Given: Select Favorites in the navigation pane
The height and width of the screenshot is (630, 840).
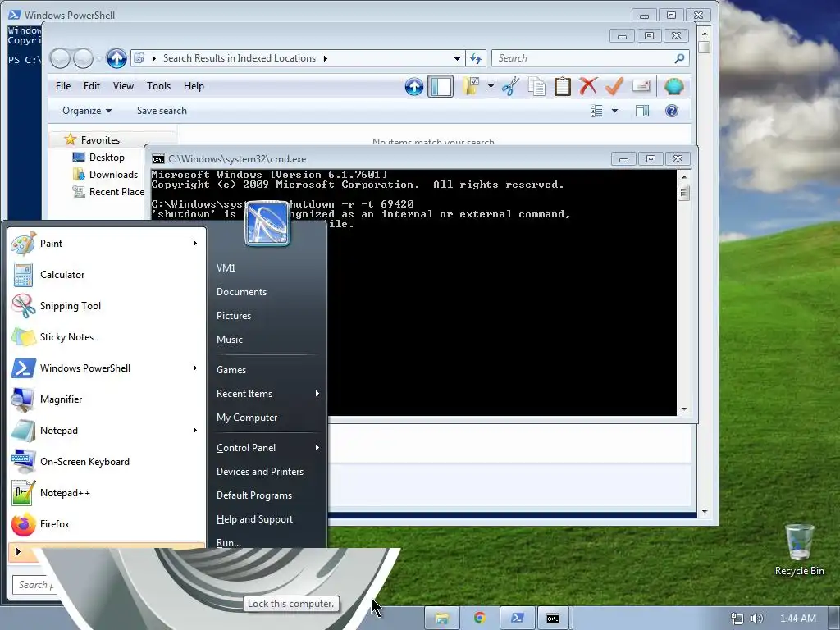Looking at the screenshot, I should [x=100, y=139].
